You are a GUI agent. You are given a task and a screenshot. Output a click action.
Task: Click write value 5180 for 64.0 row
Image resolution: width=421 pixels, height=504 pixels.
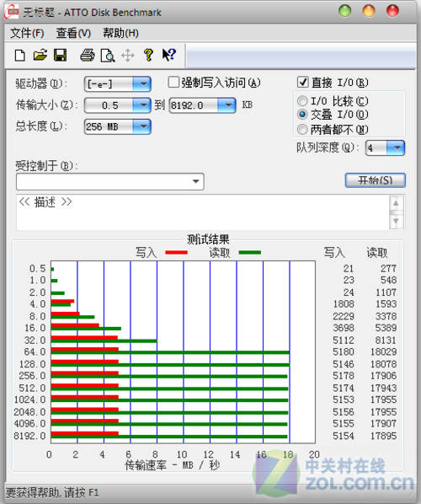coord(344,351)
